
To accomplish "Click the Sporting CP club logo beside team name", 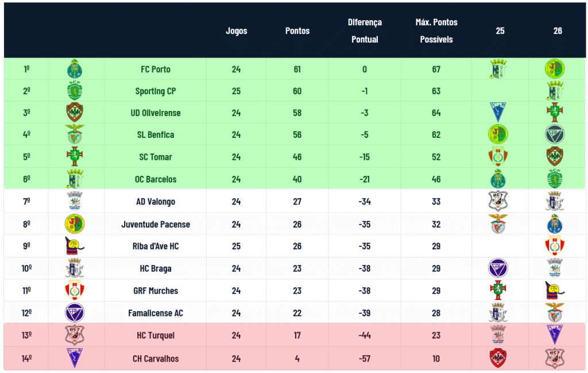I will click(75, 90).
